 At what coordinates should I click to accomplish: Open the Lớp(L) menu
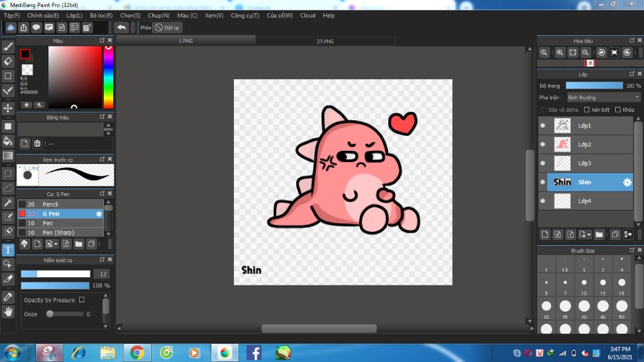[74, 15]
